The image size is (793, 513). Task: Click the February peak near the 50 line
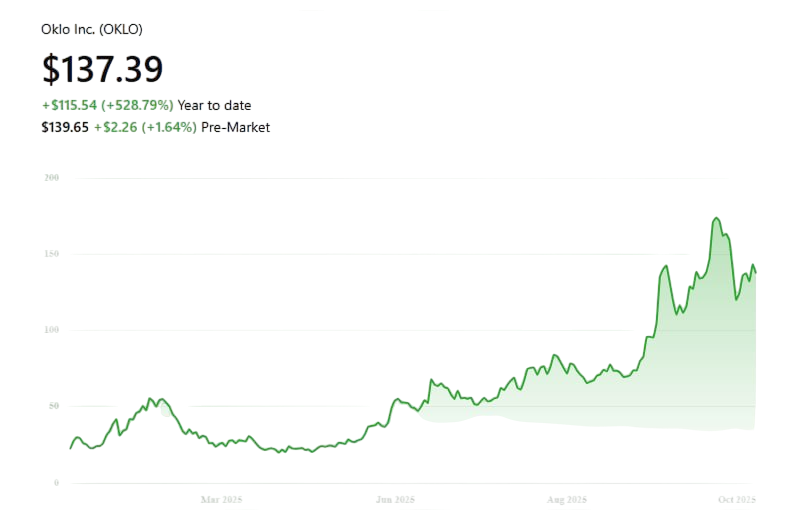(x=151, y=398)
